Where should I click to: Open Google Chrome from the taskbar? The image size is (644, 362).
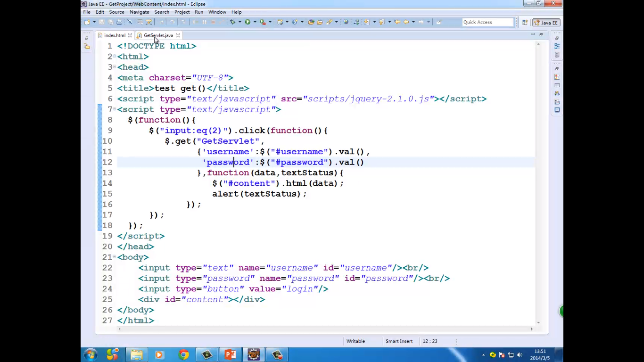[x=183, y=354]
